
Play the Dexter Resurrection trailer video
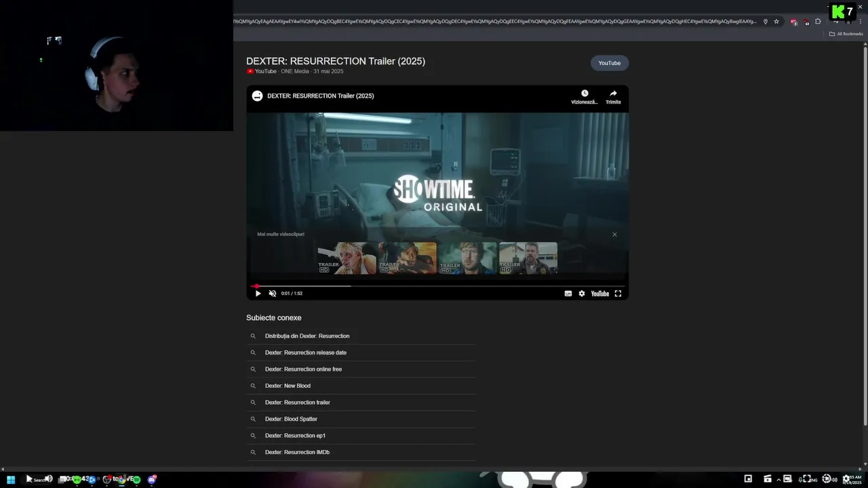(258, 293)
